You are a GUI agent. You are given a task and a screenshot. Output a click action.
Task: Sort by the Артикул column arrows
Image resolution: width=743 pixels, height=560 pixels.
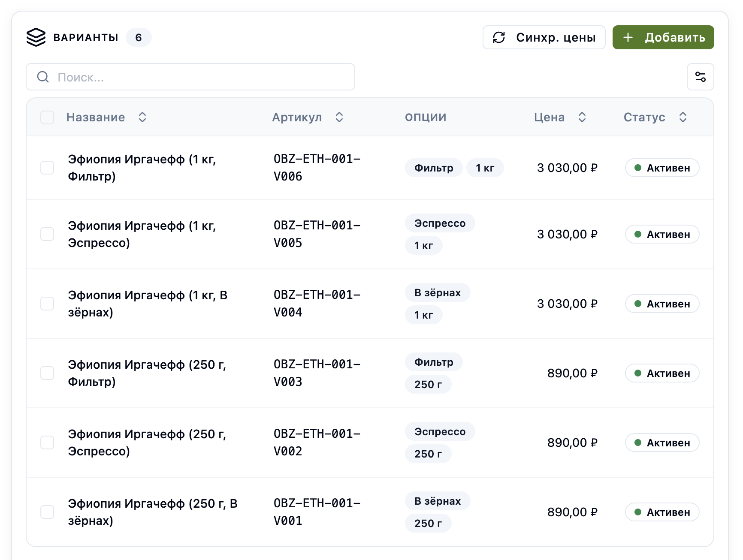339,117
